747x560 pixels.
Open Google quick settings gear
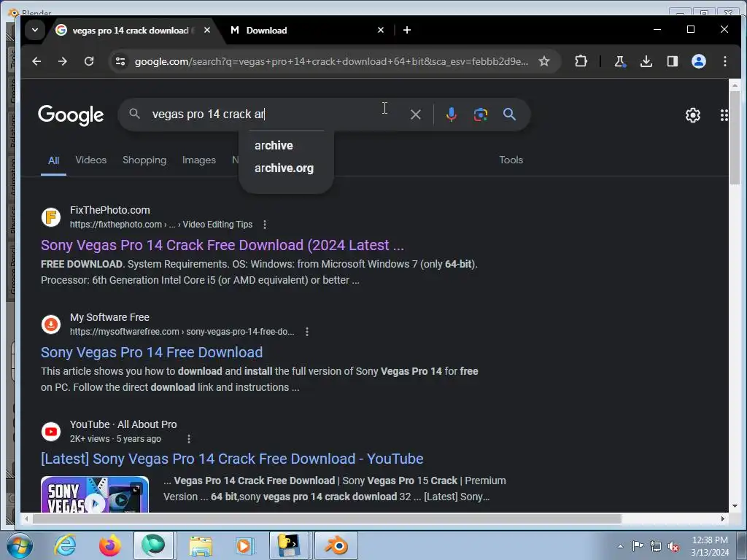coord(693,114)
